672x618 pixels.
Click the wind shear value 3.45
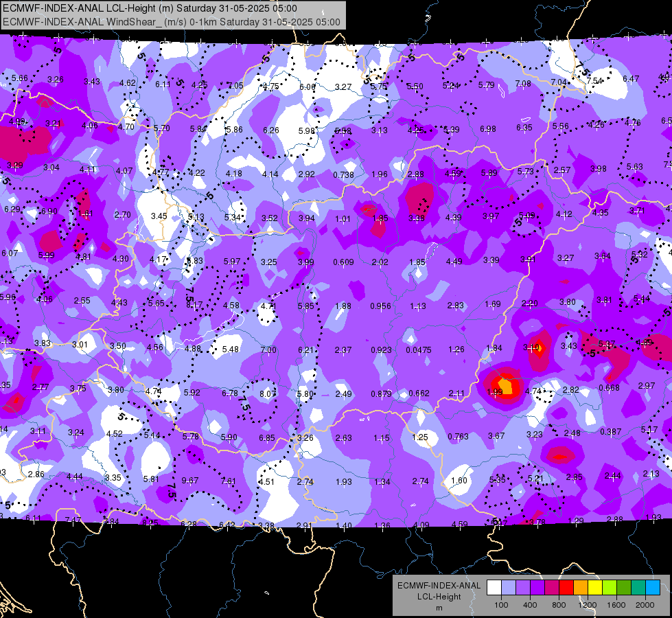point(159,216)
